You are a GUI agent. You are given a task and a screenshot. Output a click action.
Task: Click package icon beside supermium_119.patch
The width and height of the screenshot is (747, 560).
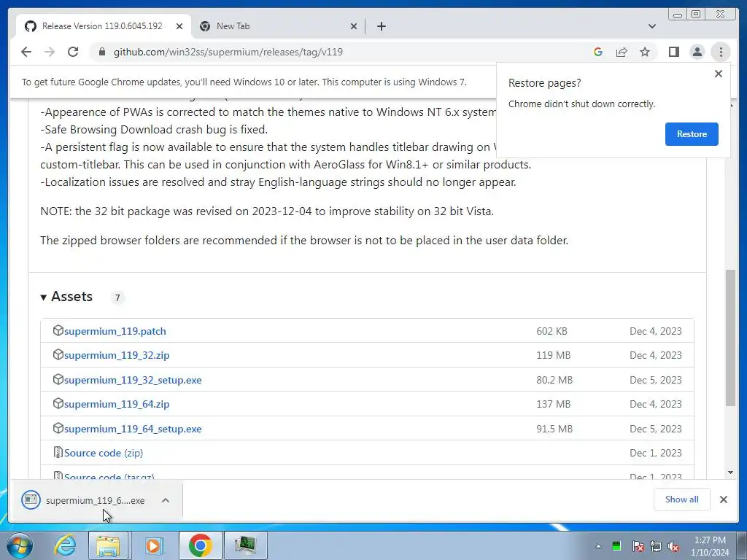[x=58, y=330]
